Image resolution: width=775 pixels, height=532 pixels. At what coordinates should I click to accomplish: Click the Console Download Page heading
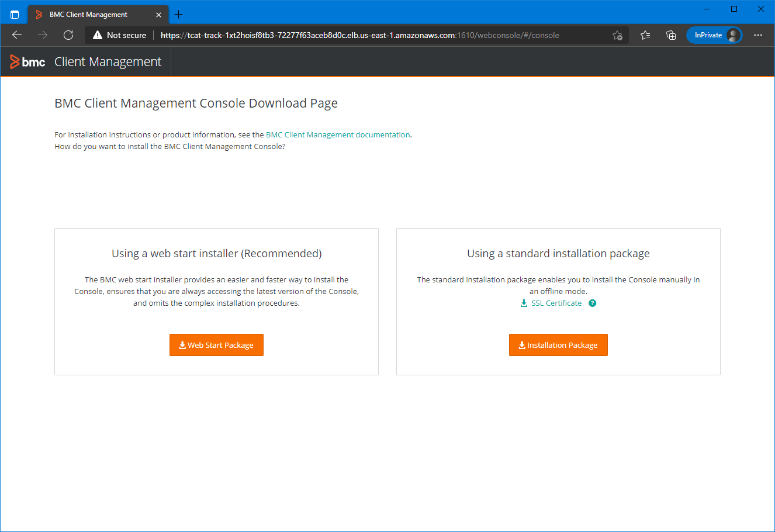[x=196, y=103]
